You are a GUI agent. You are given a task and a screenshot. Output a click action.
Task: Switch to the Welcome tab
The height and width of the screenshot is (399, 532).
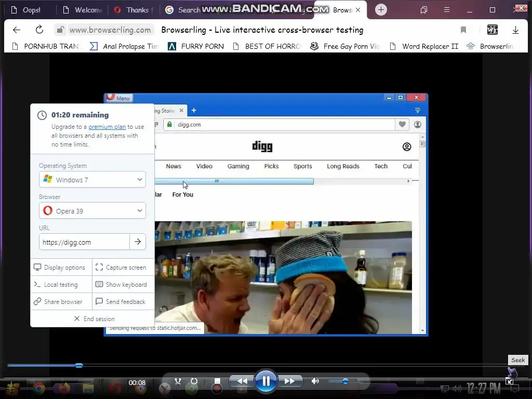(83, 10)
